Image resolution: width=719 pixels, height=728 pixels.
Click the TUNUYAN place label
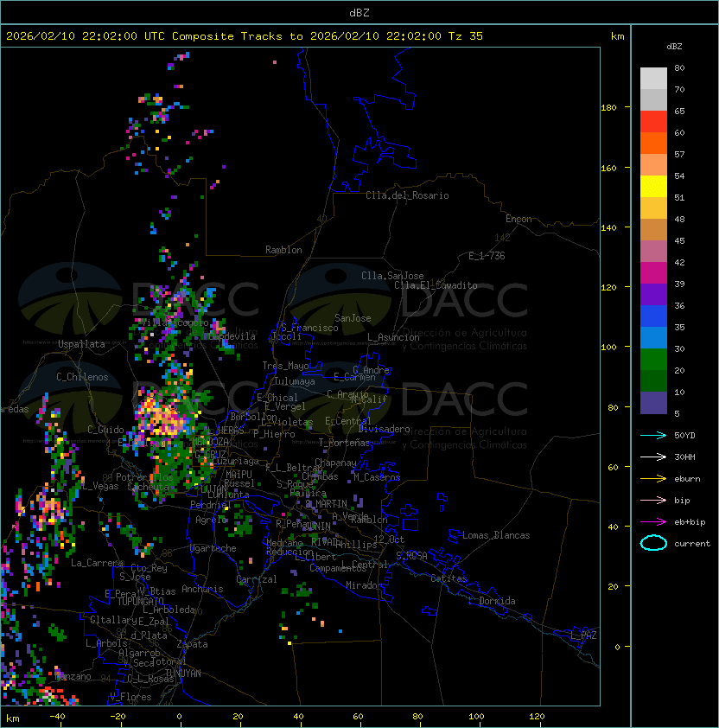tap(183, 674)
